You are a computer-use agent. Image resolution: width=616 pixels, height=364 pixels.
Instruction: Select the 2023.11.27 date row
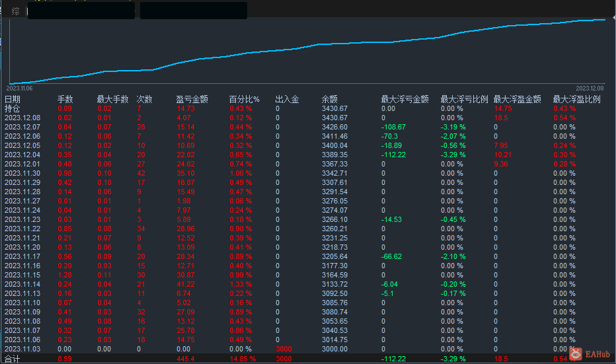click(22, 201)
